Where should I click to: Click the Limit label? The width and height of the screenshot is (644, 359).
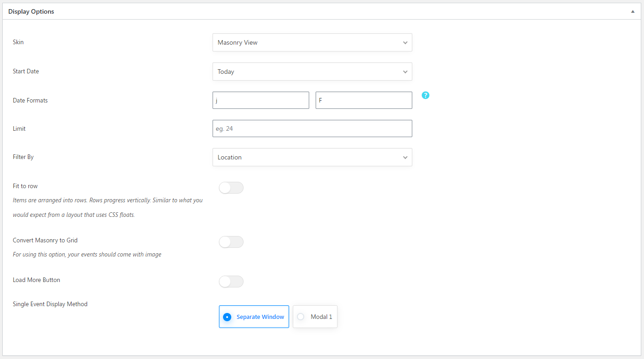point(19,128)
